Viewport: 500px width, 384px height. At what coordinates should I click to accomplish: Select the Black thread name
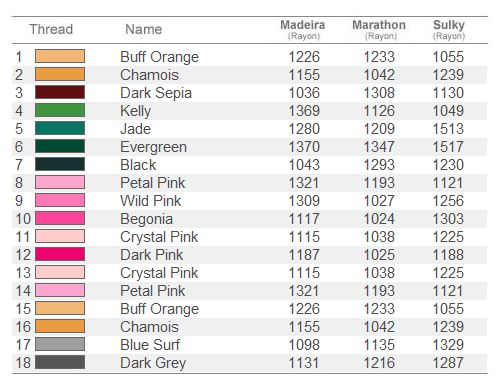click(138, 165)
